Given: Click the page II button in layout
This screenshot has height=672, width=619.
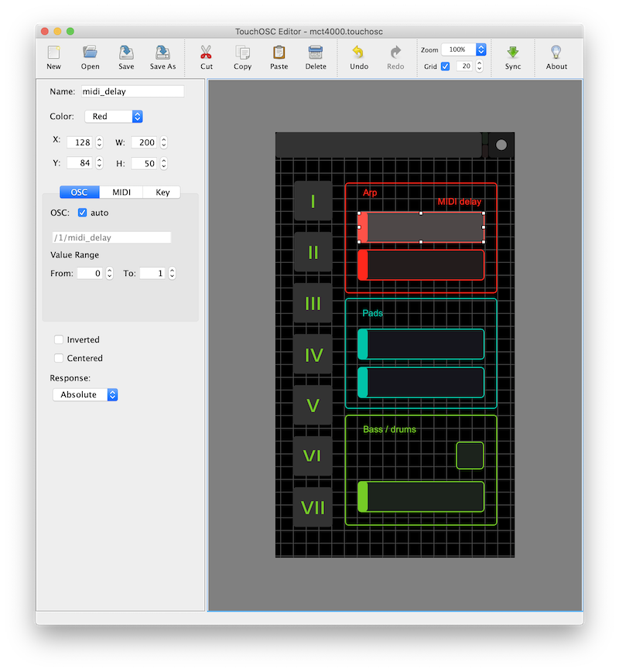Looking at the screenshot, I should (313, 252).
